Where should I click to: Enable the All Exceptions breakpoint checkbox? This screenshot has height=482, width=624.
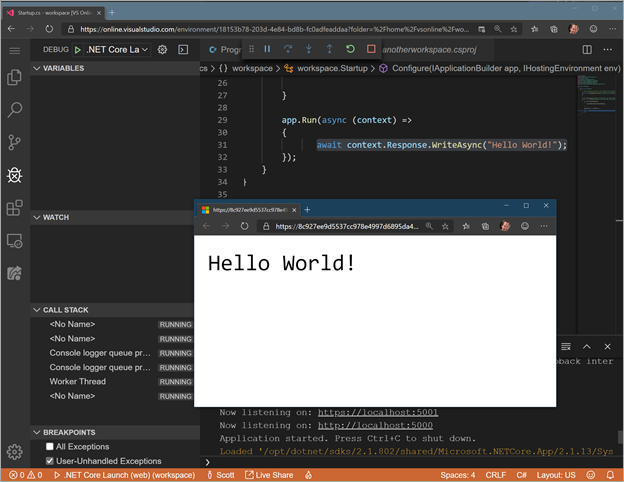pos(50,447)
